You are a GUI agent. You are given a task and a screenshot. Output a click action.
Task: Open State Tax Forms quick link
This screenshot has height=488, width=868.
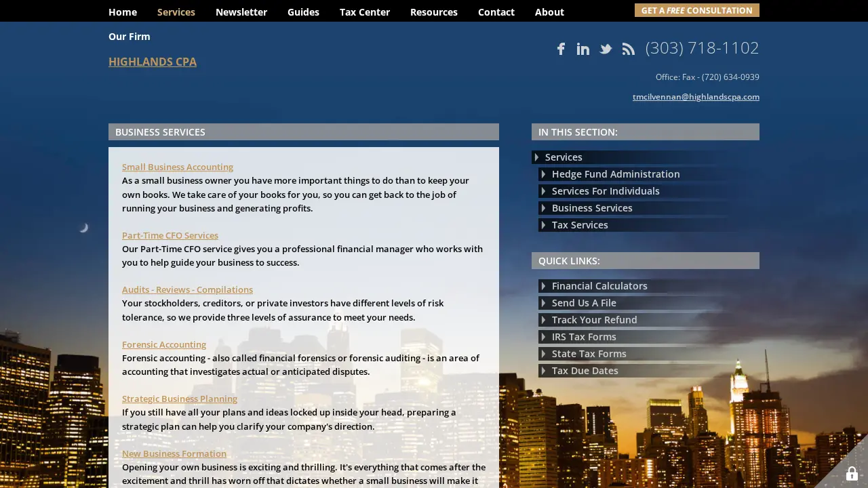click(x=649, y=354)
